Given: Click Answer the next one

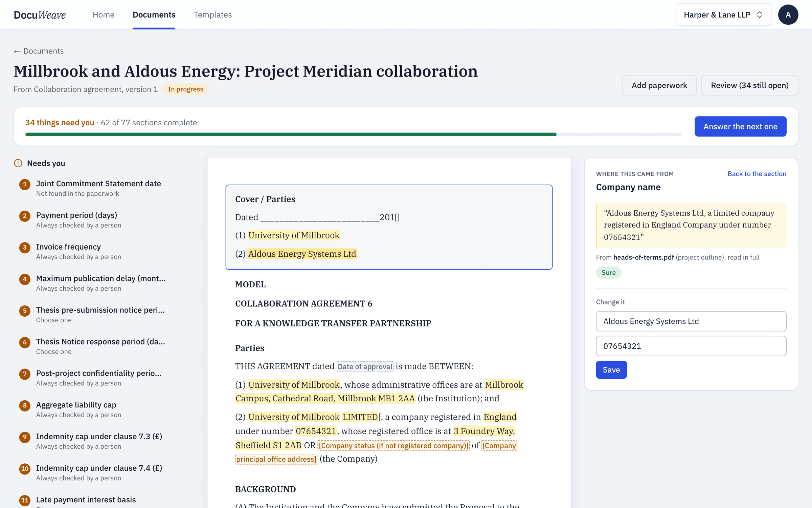Looking at the screenshot, I should 740,127.
